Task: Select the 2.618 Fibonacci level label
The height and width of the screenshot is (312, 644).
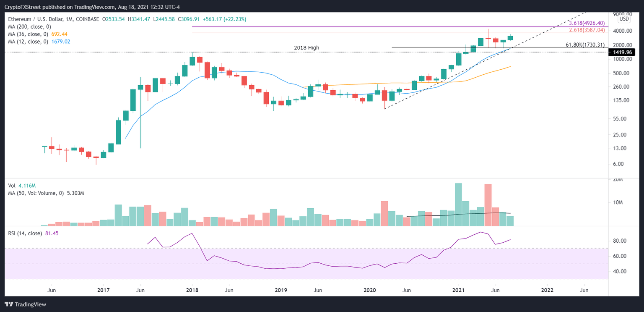Action: 587,30
